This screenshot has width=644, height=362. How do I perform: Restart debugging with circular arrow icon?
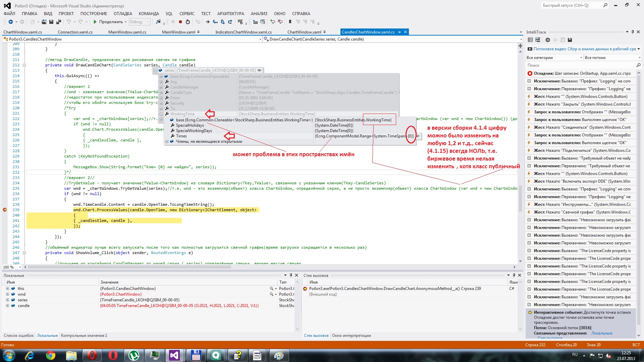pos(188,22)
